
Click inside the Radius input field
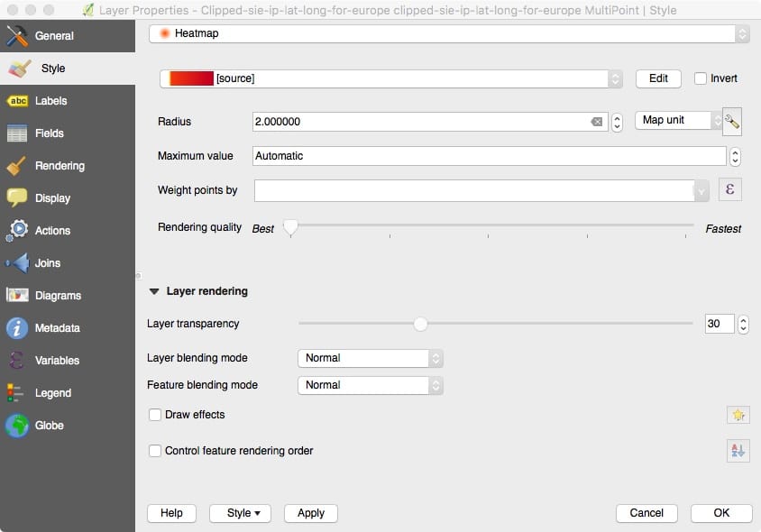[x=406, y=121]
